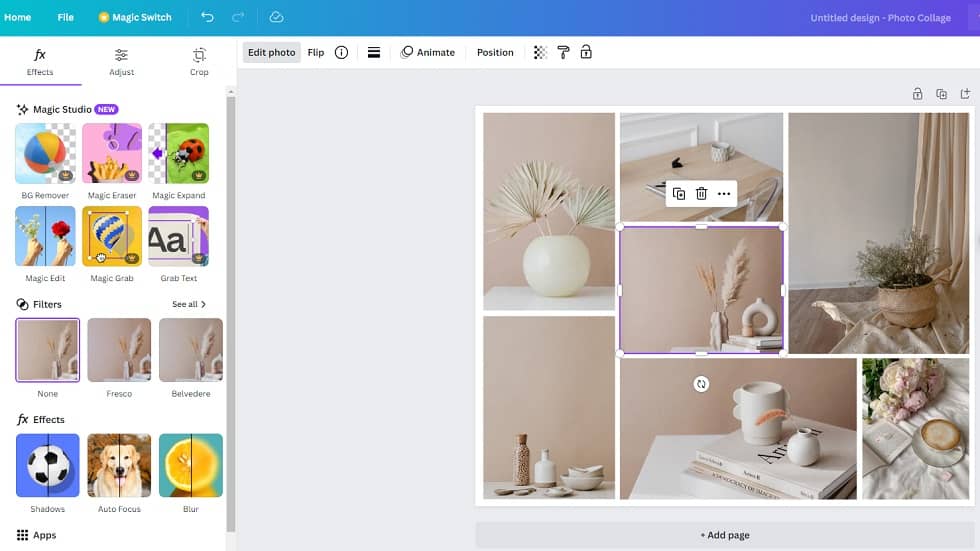Select the Magic Grab tool
980x551 pixels.
[x=112, y=237]
